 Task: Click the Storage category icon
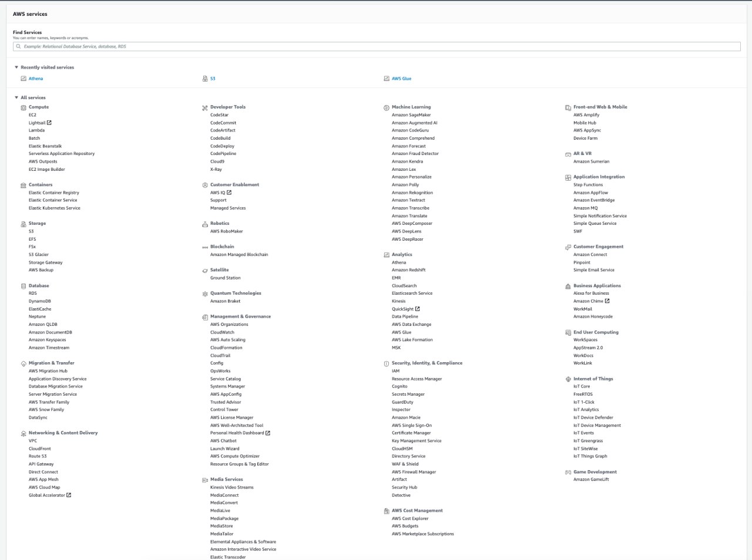[x=23, y=224]
